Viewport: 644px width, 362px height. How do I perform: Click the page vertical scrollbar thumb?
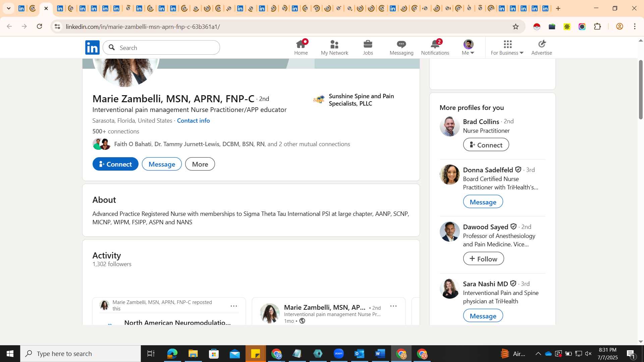(x=641, y=90)
